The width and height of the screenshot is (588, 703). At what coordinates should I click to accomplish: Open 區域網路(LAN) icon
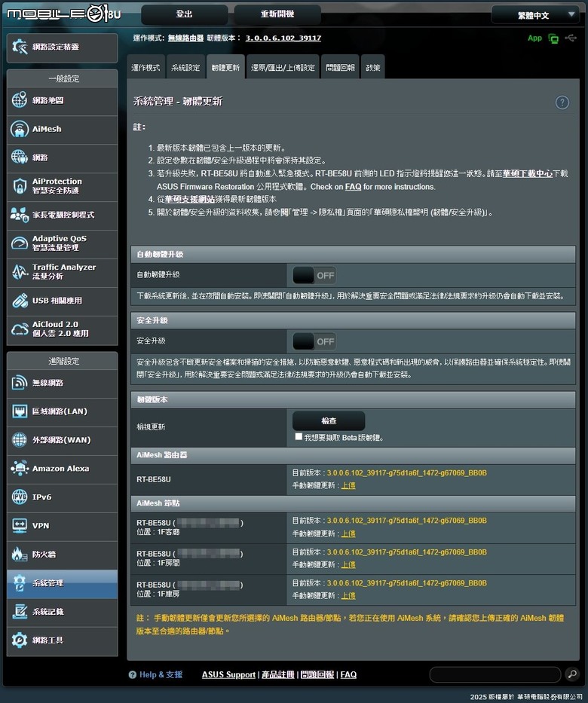tap(20, 411)
